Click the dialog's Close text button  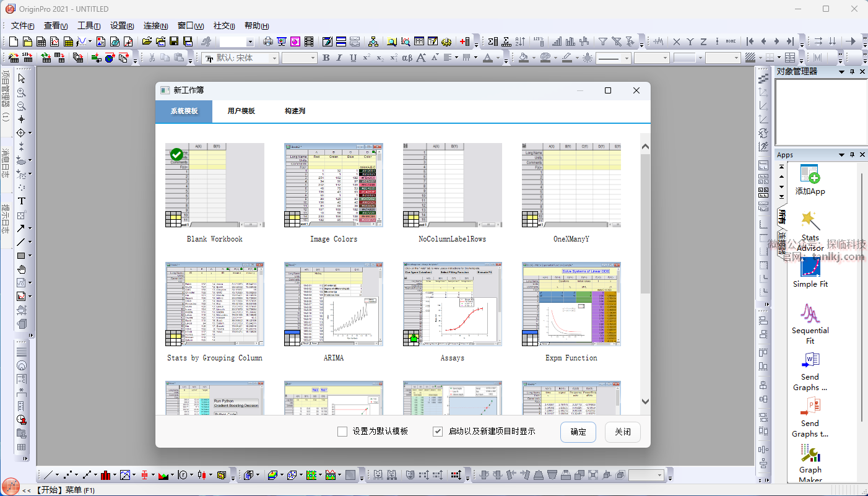point(622,432)
